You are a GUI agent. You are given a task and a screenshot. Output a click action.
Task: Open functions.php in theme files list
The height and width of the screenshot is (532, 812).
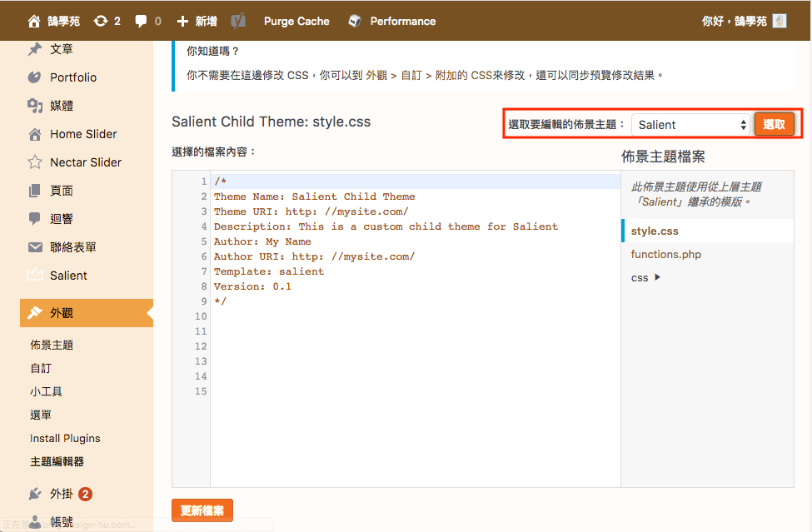tap(666, 255)
